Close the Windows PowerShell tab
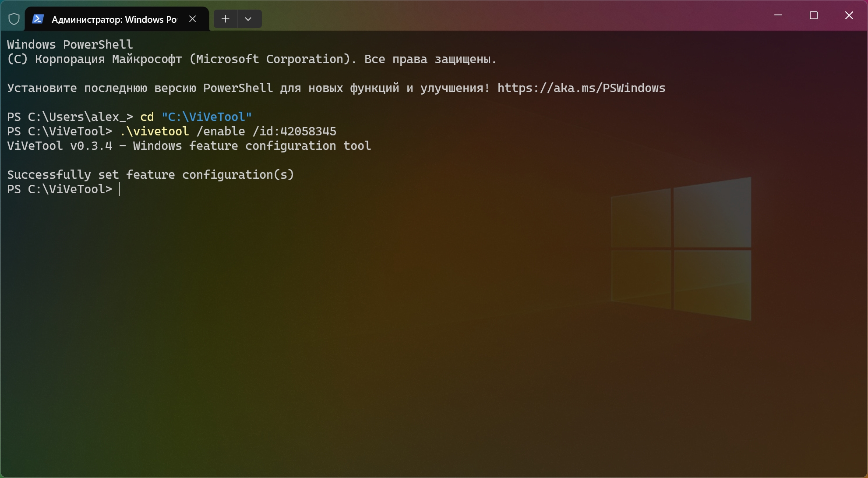The height and width of the screenshot is (478, 868). click(193, 19)
